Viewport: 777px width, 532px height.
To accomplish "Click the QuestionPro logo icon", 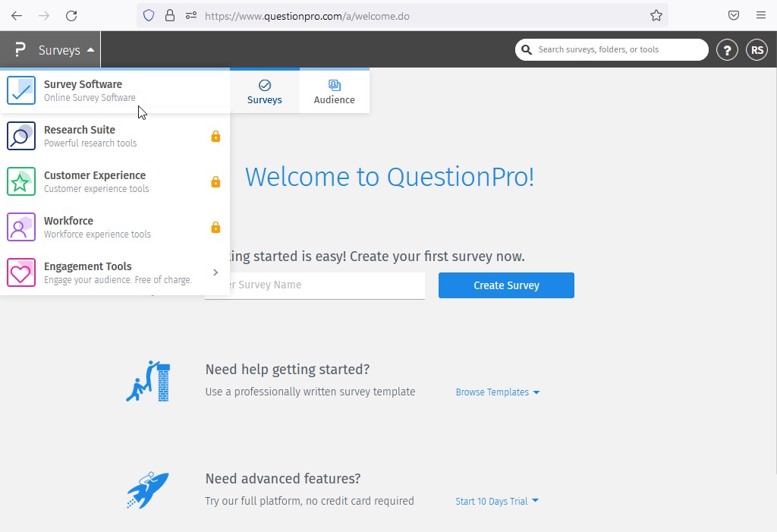I will tap(20, 49).
